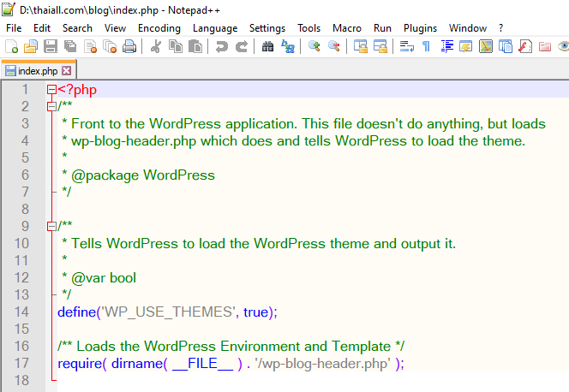Click the Print toolbar icon
This screenshot has width=569, height=392.
pos(129,47)
